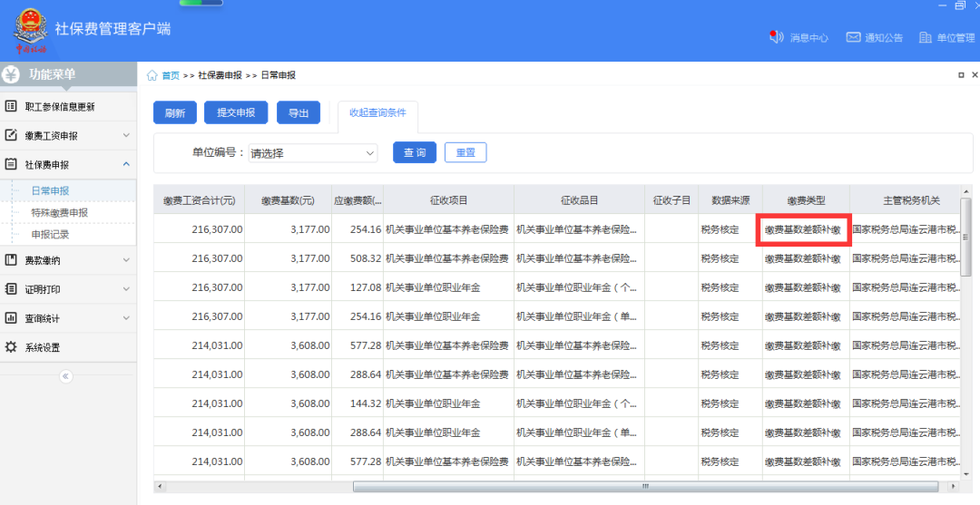Click the 征收项目 column header
This screenshot has width=980, height=505.
coord(449,200)
